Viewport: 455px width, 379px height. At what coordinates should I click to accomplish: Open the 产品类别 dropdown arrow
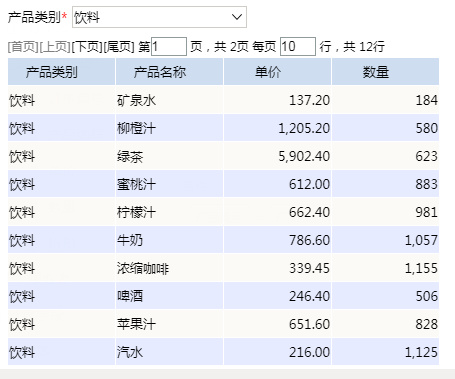coord(237,17)
